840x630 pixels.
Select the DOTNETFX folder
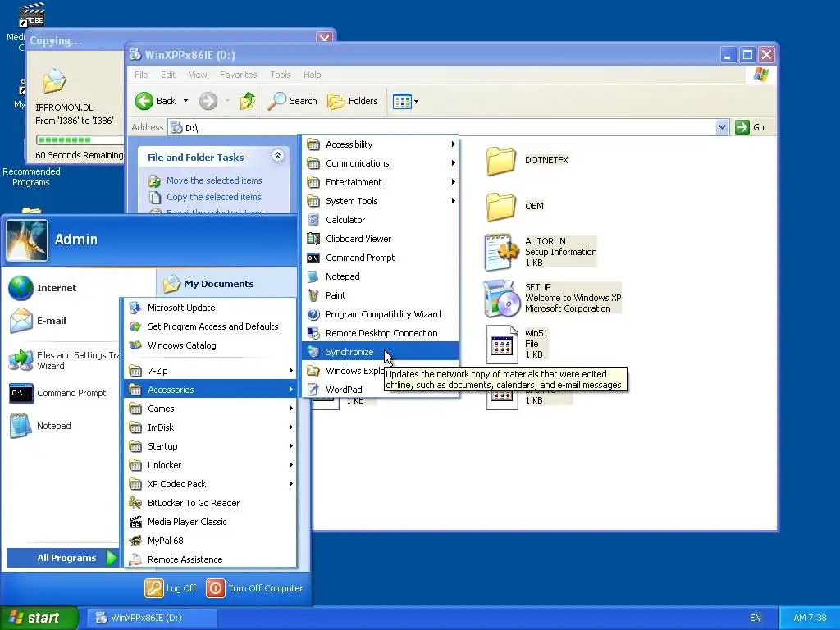[527, 160]
